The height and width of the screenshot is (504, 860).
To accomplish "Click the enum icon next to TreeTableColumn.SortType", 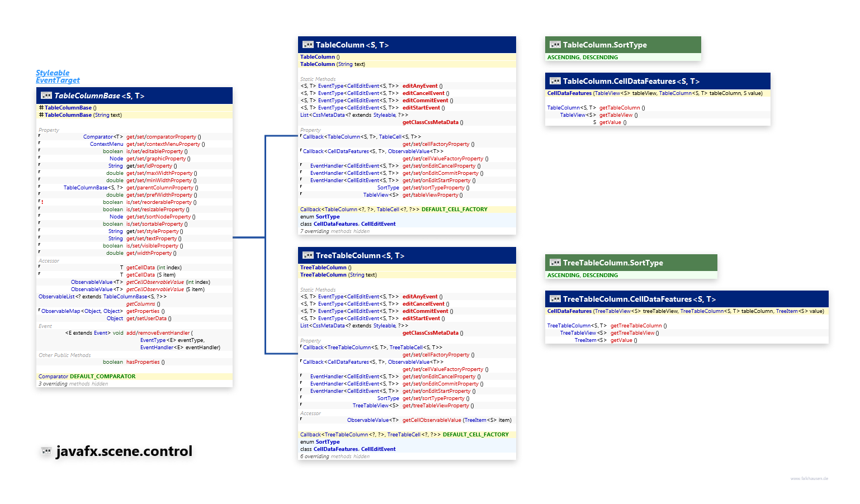I will (x=555, y=263).
